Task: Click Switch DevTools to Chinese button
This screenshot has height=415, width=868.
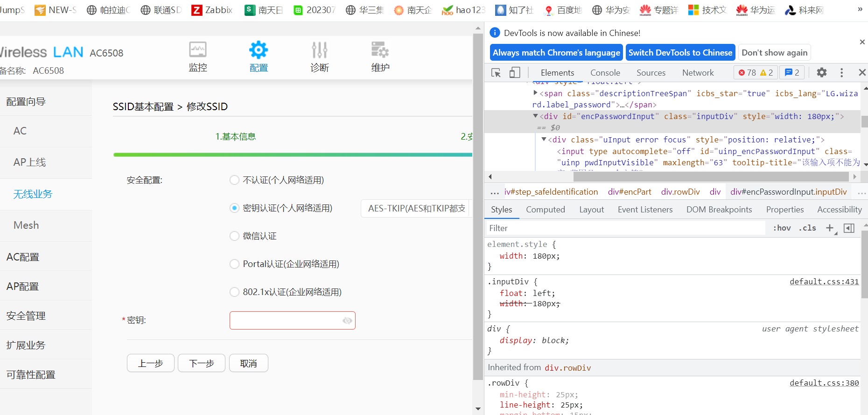Action: click(x=680, y=53)
